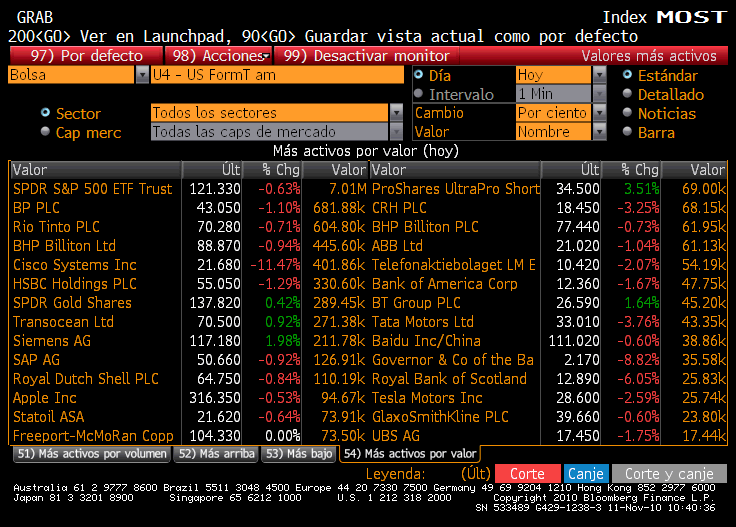Click GlaxoSmithKline PLC
Screen dimensions: 736x527
(440, 417)
